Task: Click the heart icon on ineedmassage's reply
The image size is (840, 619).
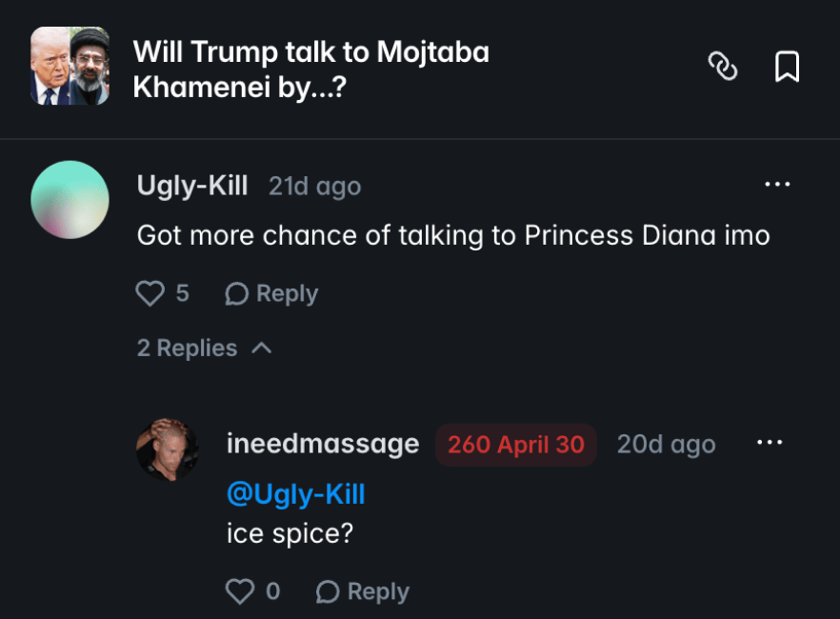Action: (x=238, y=591)
